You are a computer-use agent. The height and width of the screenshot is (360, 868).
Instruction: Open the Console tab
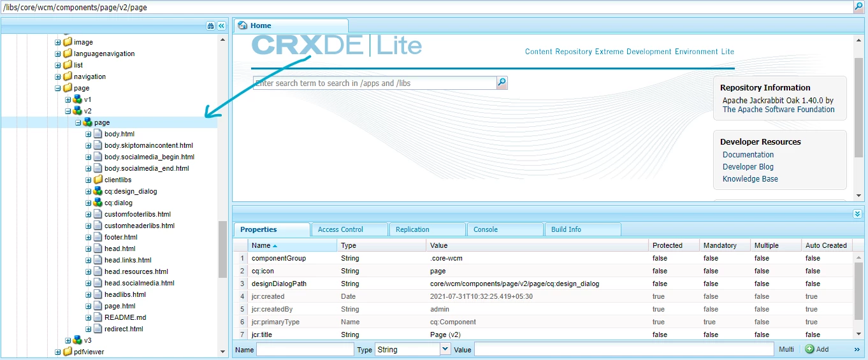coord(505,229)
